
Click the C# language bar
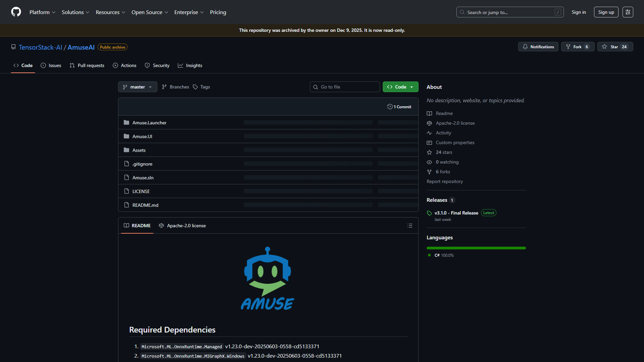[476, 248]
